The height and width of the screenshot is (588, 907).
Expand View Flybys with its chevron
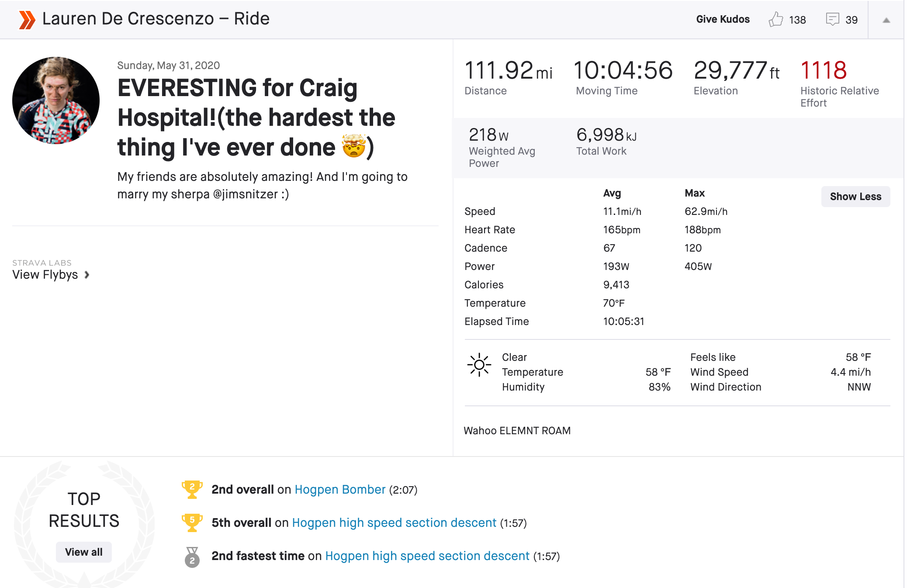click(87, 275)
